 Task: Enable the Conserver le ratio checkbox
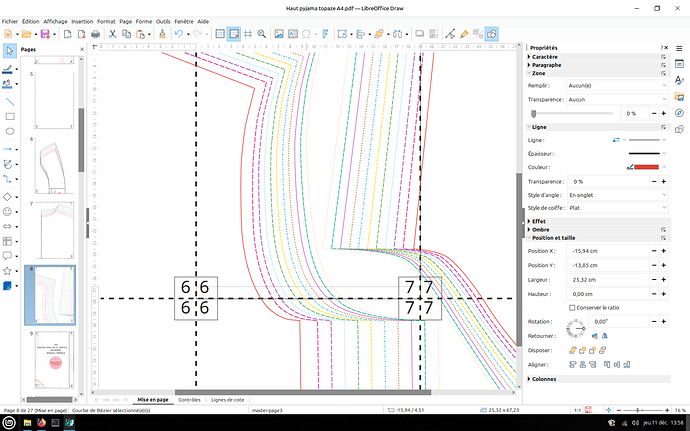571,307
